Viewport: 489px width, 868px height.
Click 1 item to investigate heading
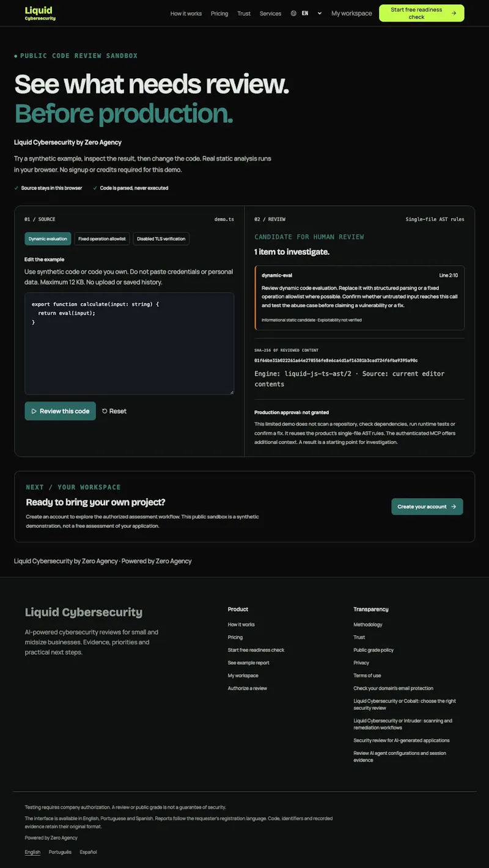pyautogui.click(x=292, y=252)
